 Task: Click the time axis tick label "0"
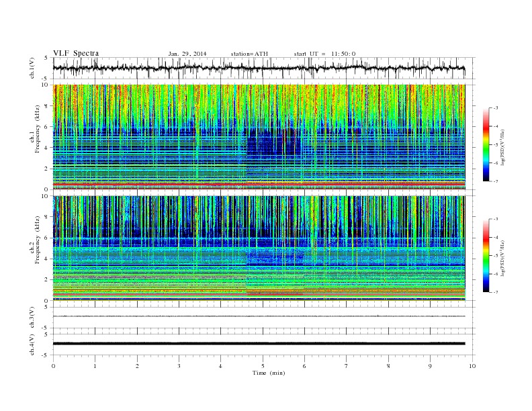pos(53,366)
